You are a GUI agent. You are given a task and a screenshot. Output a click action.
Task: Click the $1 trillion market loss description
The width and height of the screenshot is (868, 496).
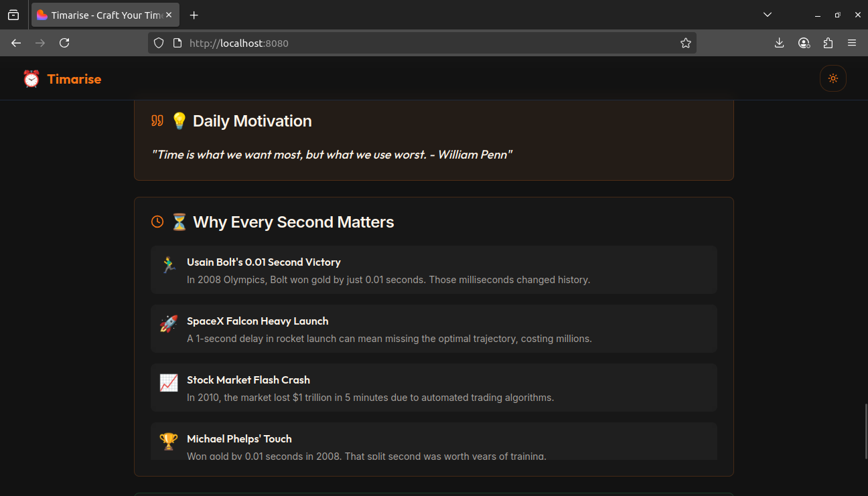pos(370,398)
